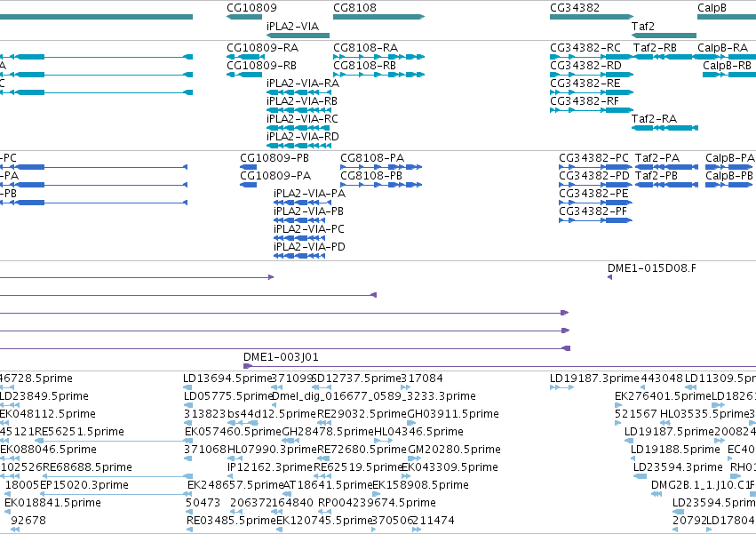
Task: Open EST EK048112.5prime
Action: tap(48, 414)
